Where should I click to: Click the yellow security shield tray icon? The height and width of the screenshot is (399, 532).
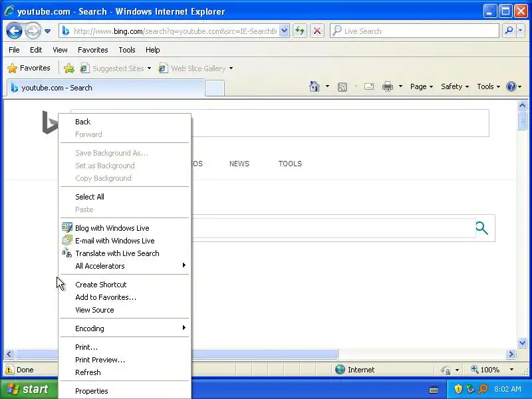coord(458,389)
